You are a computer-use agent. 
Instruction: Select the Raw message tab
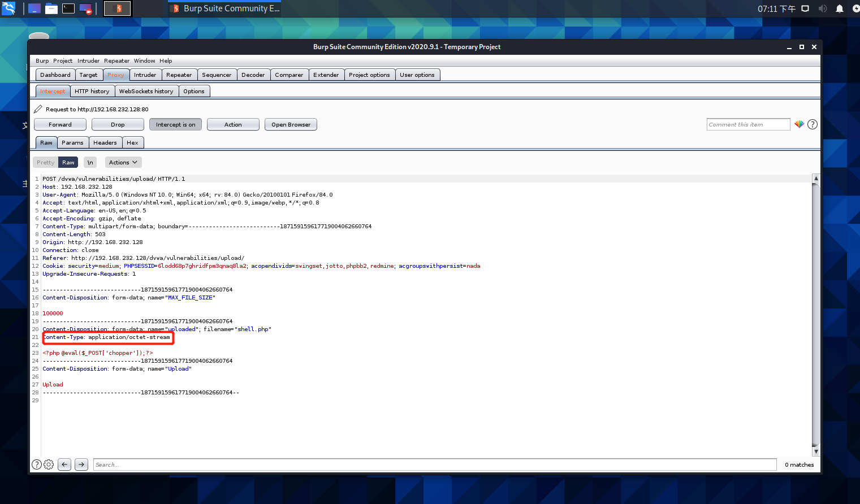pos(46,142)
